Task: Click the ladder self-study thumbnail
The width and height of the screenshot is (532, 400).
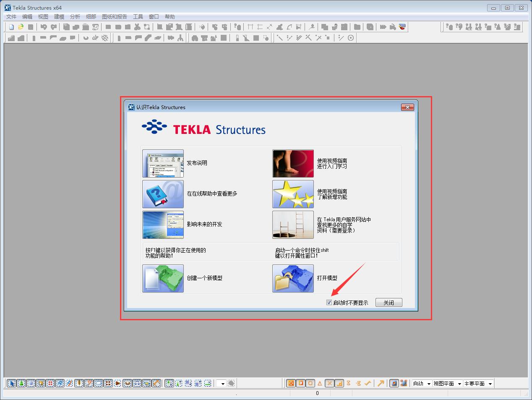Action: 293,225
